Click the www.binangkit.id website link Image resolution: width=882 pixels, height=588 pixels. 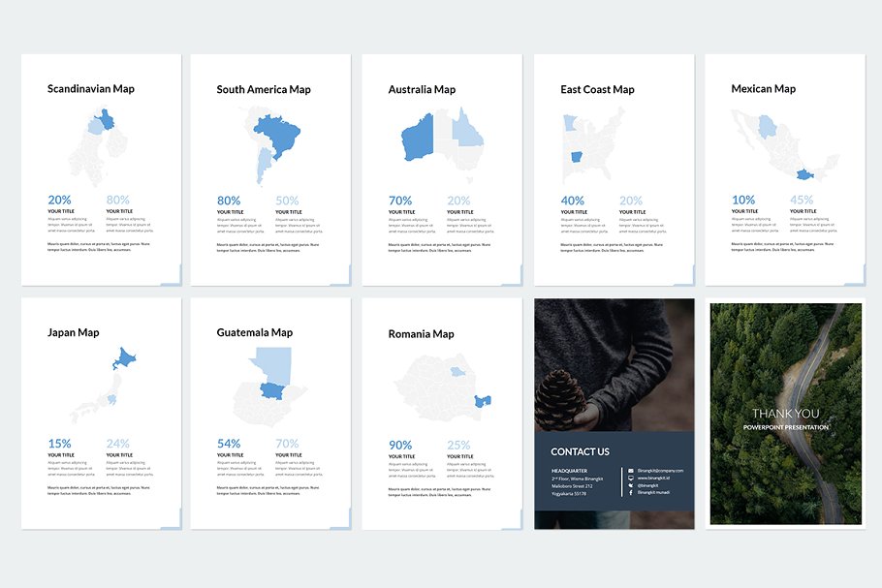(x=656, y=479)
